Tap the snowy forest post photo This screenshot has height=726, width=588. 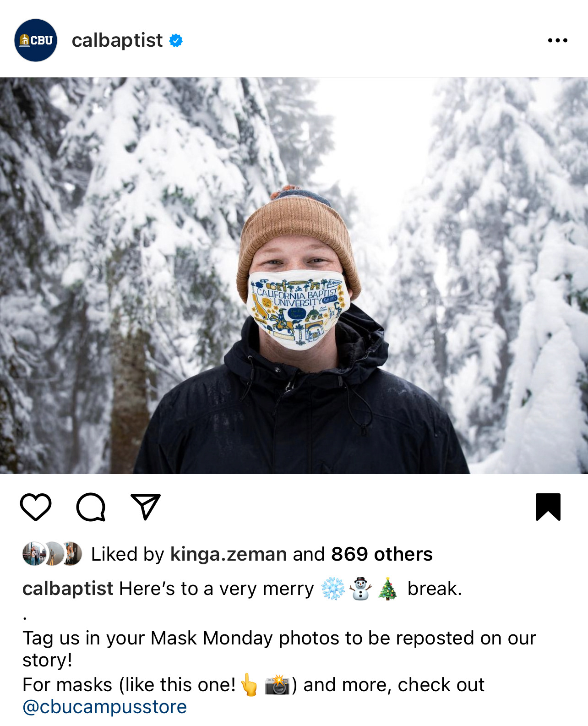pos(294,275)
